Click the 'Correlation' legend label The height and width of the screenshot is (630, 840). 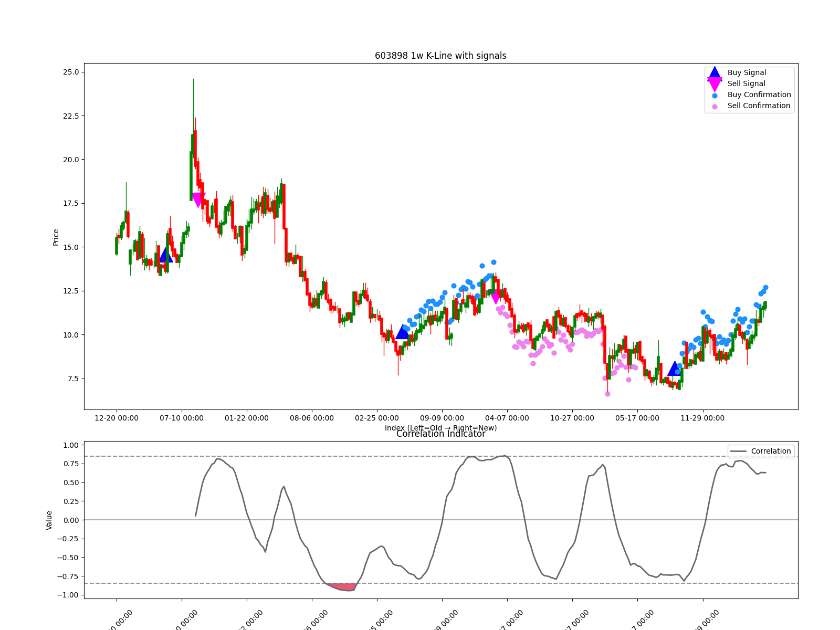click(771, 451)
